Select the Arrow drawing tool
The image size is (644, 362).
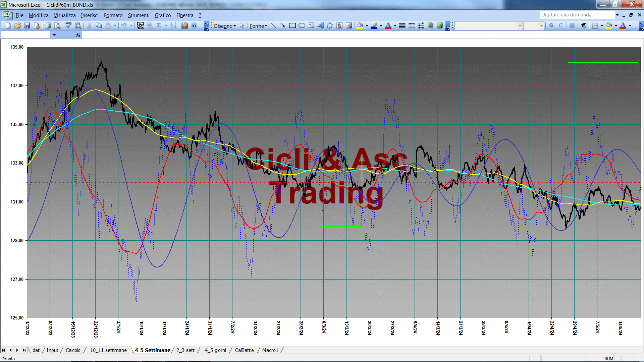pos(283,25)
